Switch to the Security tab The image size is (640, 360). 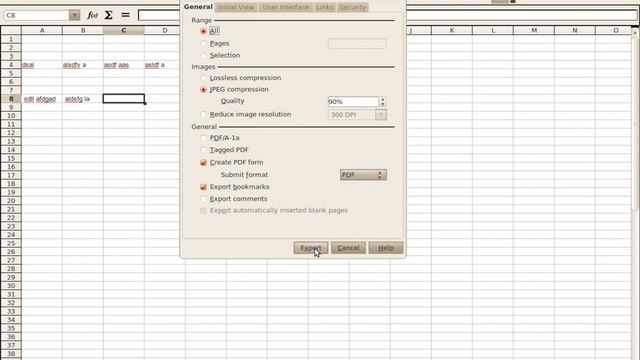pos(353,7)
